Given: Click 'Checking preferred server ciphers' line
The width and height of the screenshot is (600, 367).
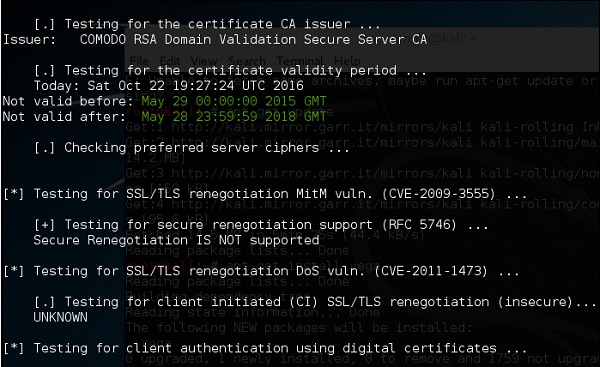Looking at the screenshot, I should (x=192, y=147).
